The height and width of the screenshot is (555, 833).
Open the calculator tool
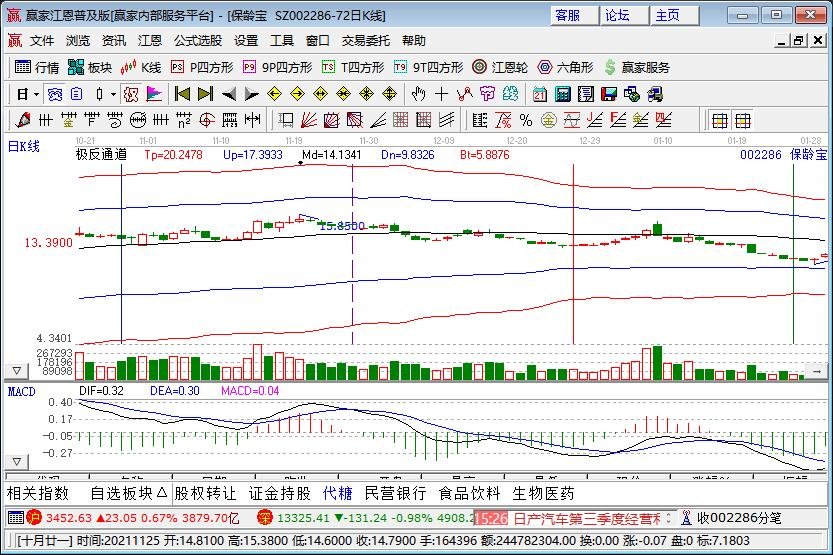tap(563, 95)
